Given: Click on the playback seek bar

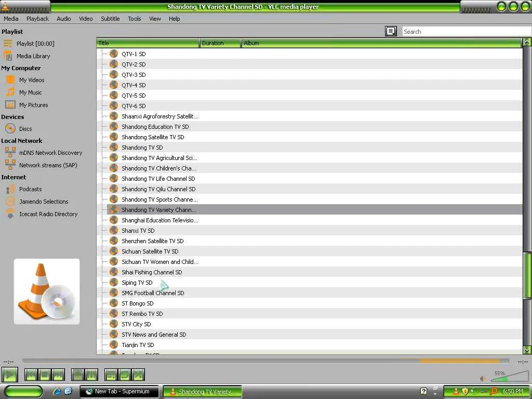Looking at the screenshot, I should 265,361.
